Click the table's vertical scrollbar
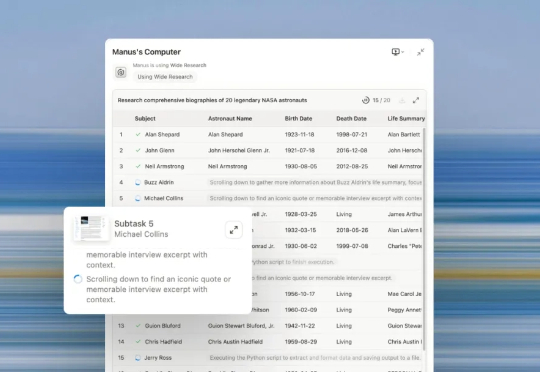This screenshot has height=372, width=540. [424, 238]
